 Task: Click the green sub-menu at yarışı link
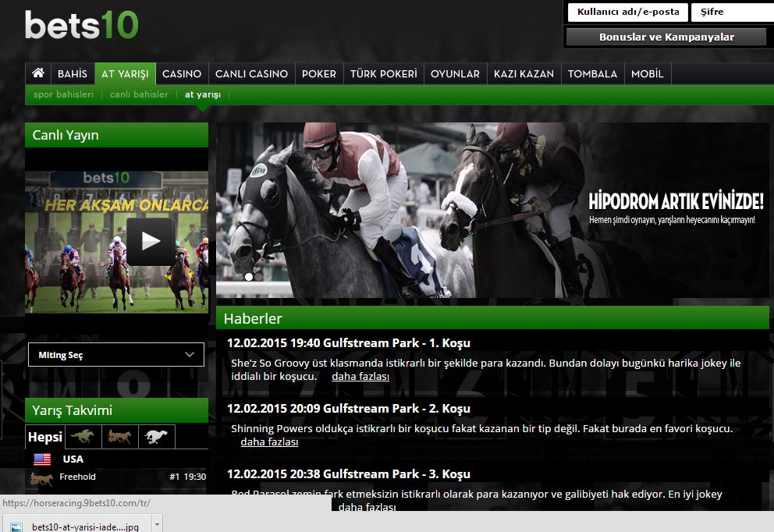click(x=203, y=94)
